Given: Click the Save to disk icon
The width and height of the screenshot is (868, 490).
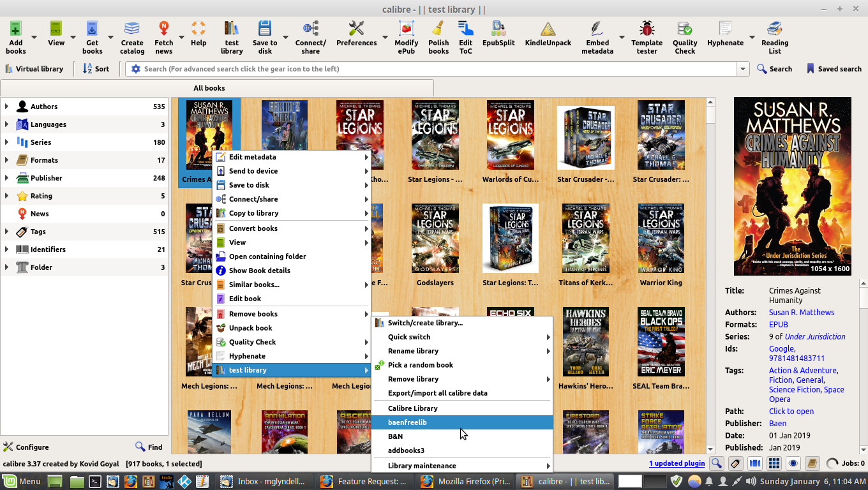Looking at the screenshot, I should [x=265, y=37].
